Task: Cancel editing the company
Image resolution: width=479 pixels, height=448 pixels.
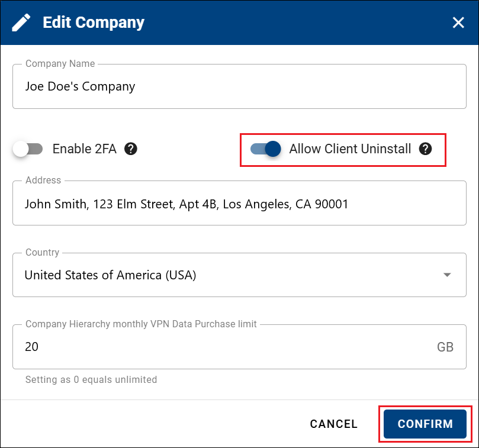Action: click(333, 424)
